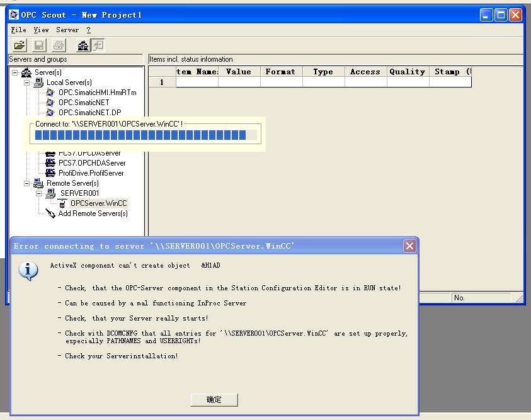This screenshot has width=531, height=420.
Task: Select row 1 header in items table
Action: pyautogui.click(x=163, y=82)
